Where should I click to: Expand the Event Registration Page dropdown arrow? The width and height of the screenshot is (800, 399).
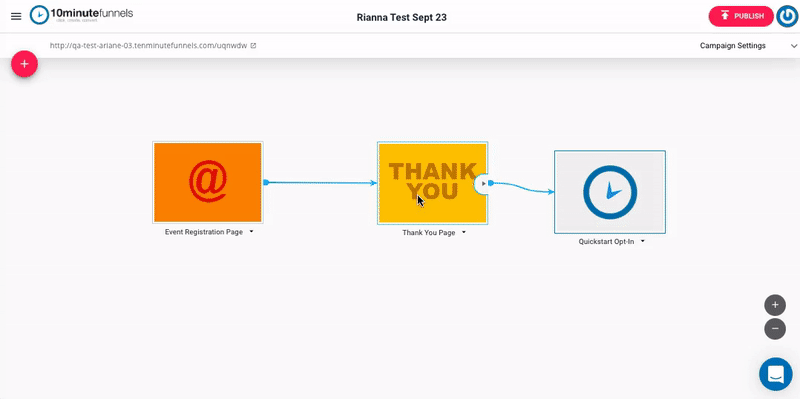pyautogui.click(x=251, y=232)
